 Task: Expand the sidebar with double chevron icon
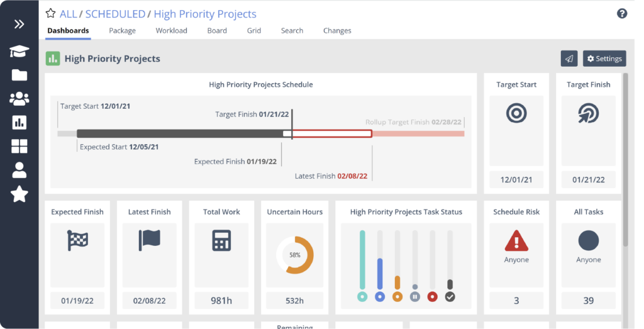pyautogui.click(x=19, y=25)
